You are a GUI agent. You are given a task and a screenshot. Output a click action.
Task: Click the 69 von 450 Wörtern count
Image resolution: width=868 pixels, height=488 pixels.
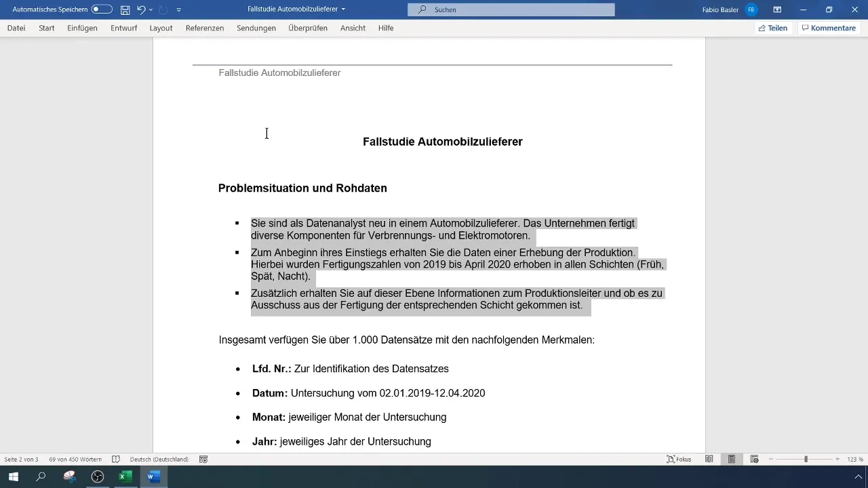75,459
